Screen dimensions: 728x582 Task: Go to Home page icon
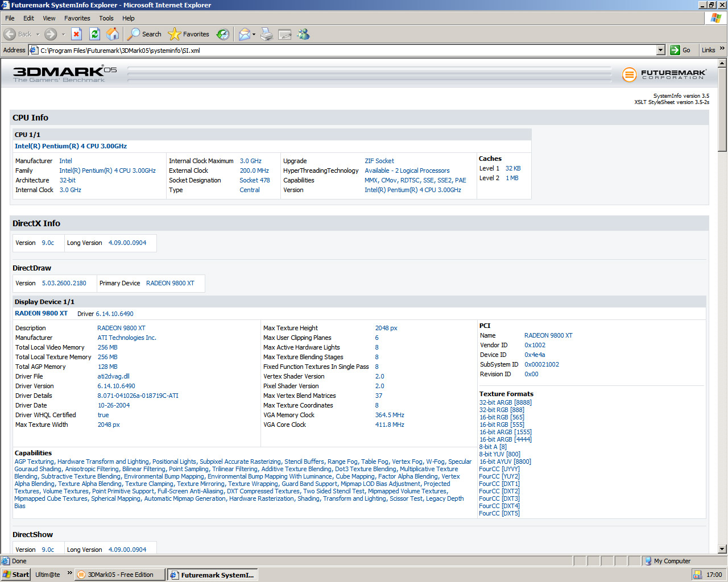coord(113,34)
